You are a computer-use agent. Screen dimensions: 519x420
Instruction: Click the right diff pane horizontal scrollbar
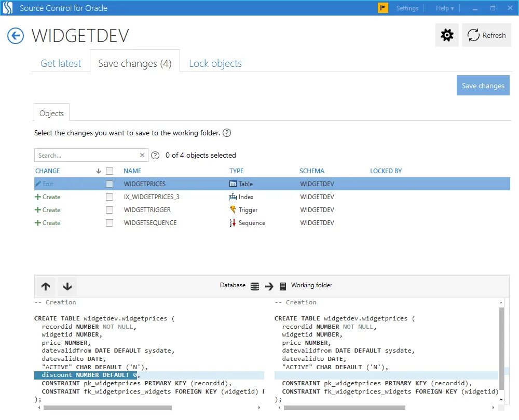pyautogui.click(x=345, y=408)
